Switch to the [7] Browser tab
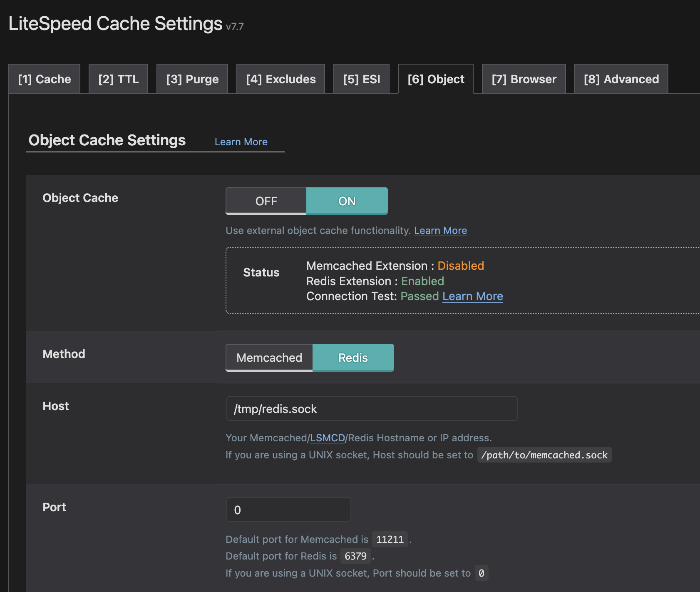Viewport: 700px width, 592px height. (x=524, y=79)
